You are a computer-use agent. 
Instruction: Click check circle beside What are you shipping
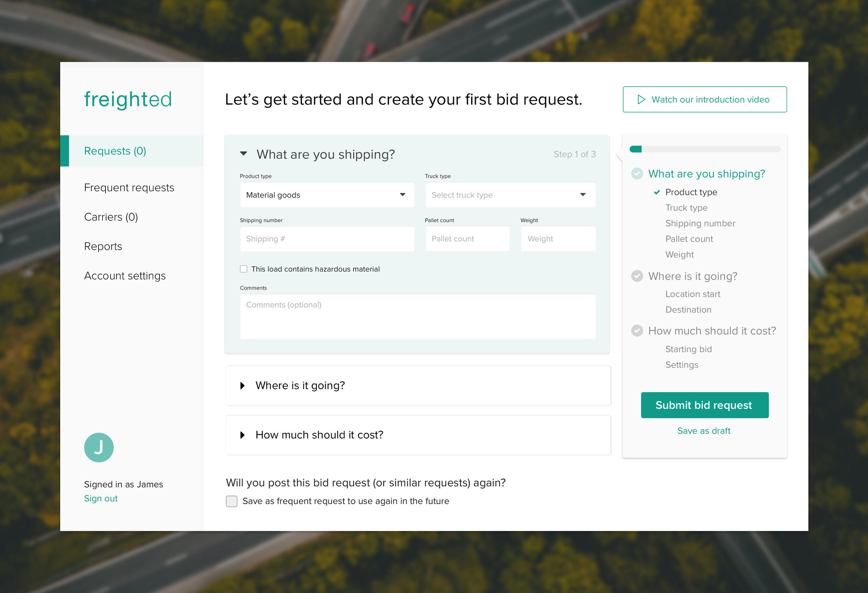(x=637, y=173)
